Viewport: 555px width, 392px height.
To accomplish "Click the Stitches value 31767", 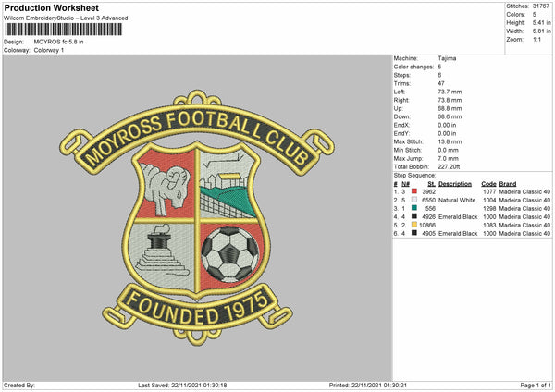I will point(541,6).
